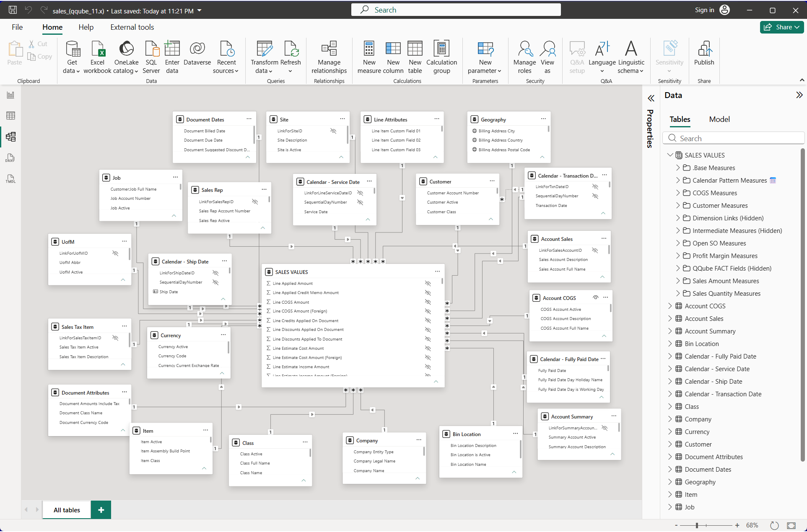Collapse the Data pane
Screen dimensions: 807x532
point(799,95)
